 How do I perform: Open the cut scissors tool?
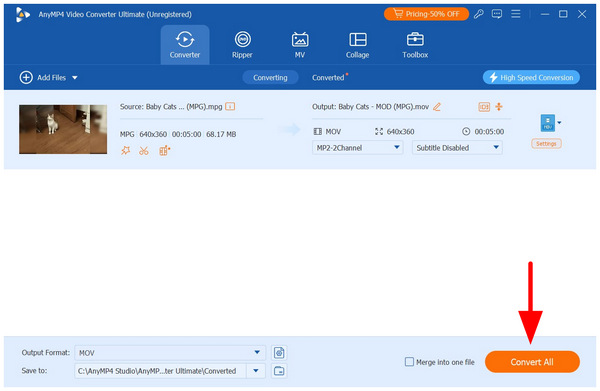coord(144,151)
